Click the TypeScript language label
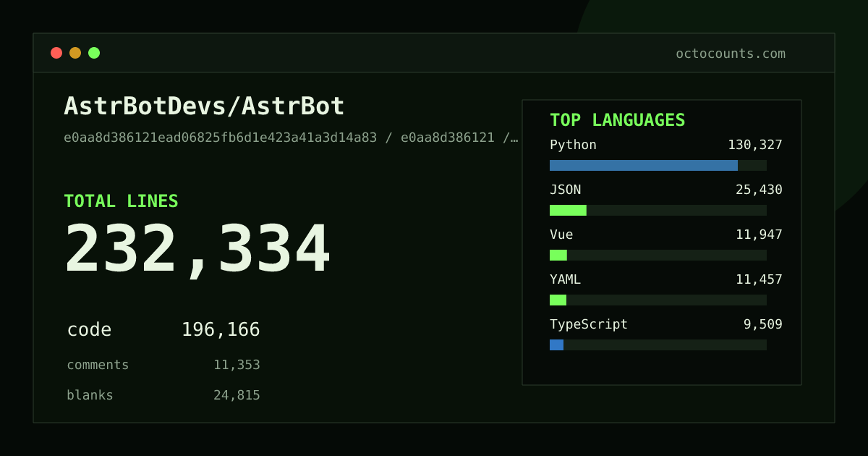The width and height of the screenshot is (868, 456). click(589, 324)
